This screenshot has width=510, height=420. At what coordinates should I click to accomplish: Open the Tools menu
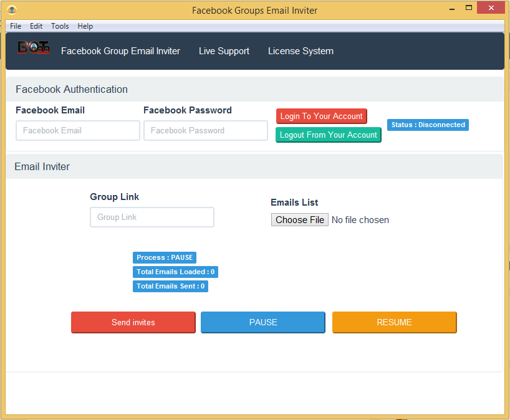(60, 26)
